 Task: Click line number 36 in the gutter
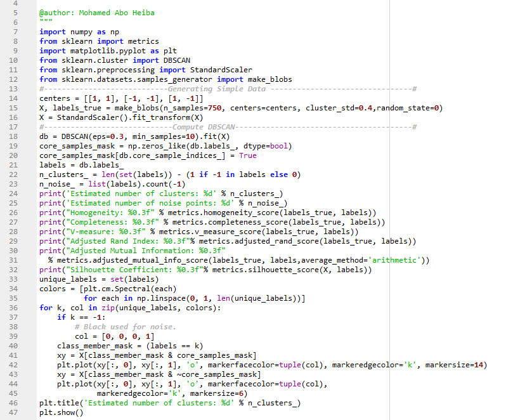tap(13, 308)
